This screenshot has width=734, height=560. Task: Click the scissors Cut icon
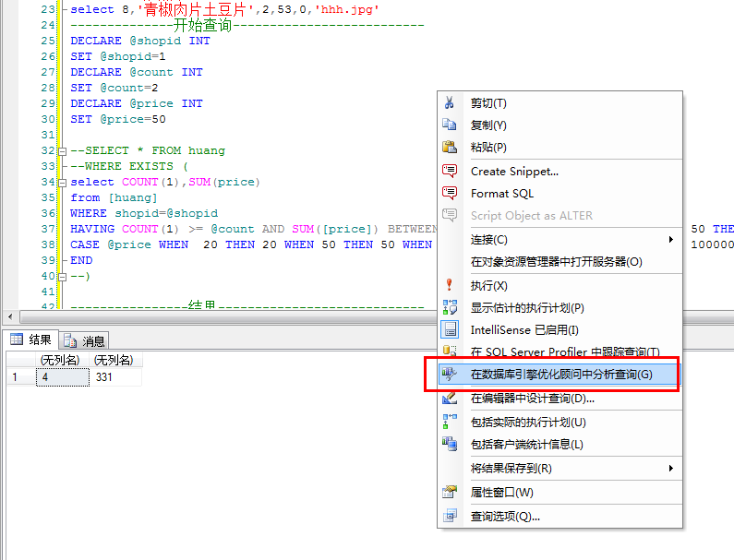click(x=450, y=102)
